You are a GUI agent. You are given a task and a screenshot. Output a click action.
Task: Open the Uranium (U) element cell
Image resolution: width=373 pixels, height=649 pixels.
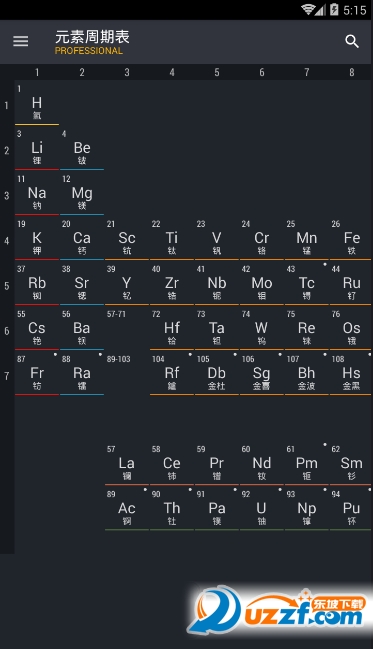tap(262, 509)
